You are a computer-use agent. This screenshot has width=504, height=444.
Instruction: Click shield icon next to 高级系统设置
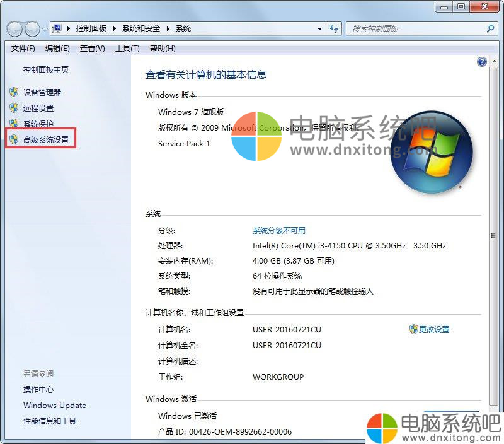pos(14,139)
